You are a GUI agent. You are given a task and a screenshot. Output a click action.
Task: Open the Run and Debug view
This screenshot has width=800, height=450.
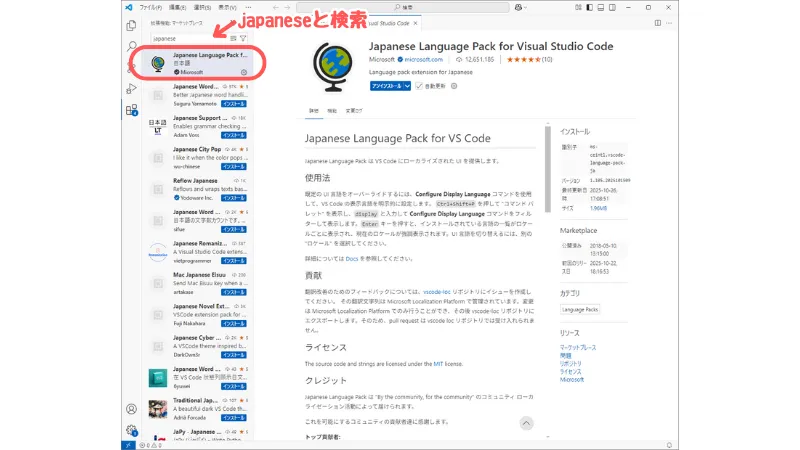[x=132, y=88]
